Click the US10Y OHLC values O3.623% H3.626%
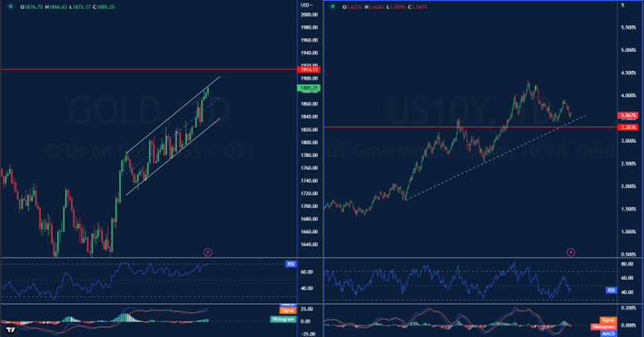 click(363, 7)
